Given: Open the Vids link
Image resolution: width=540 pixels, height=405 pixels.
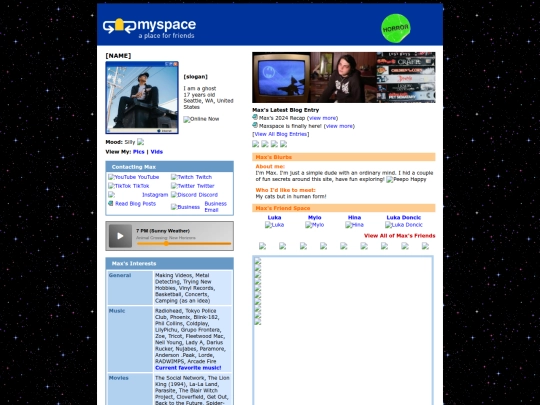Looking at the screenshot, I should 157,152.
